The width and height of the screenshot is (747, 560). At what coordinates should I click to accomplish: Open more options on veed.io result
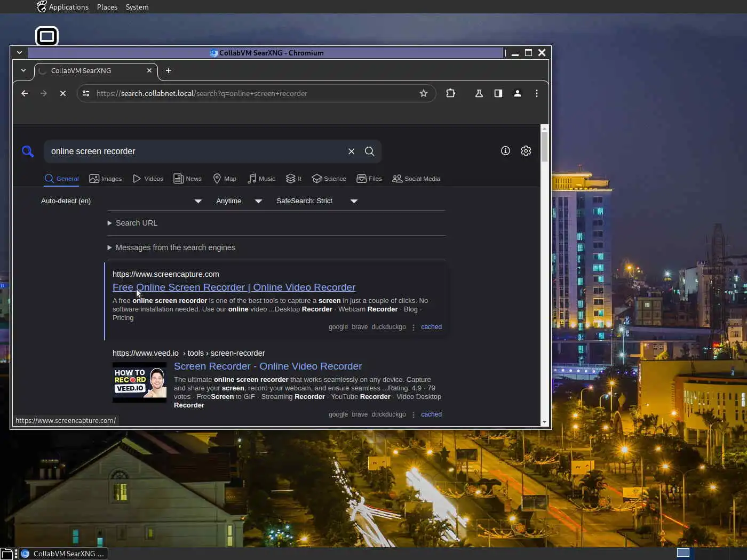(x=414, y=415)
